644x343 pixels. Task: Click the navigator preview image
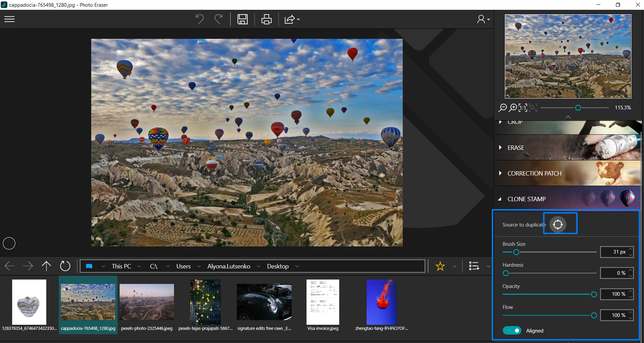point(568,56)
